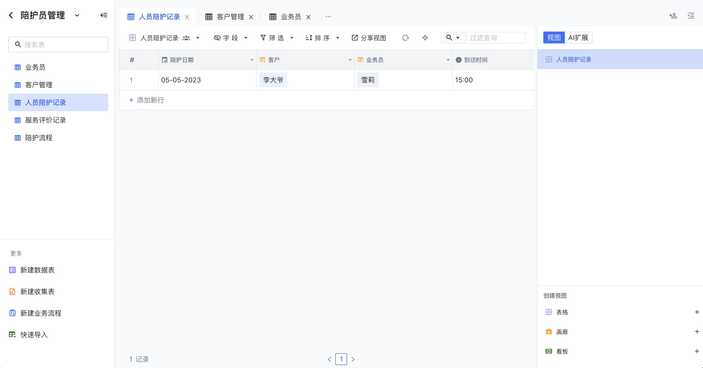Switch to top 业务员 tab
Screen dimensions: 703x368
285,17
